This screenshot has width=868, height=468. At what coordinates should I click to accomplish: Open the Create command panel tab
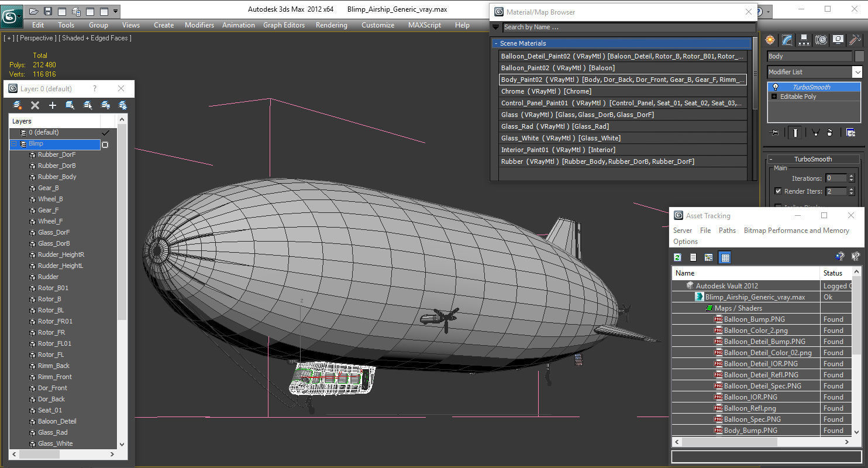click(770, 40)
